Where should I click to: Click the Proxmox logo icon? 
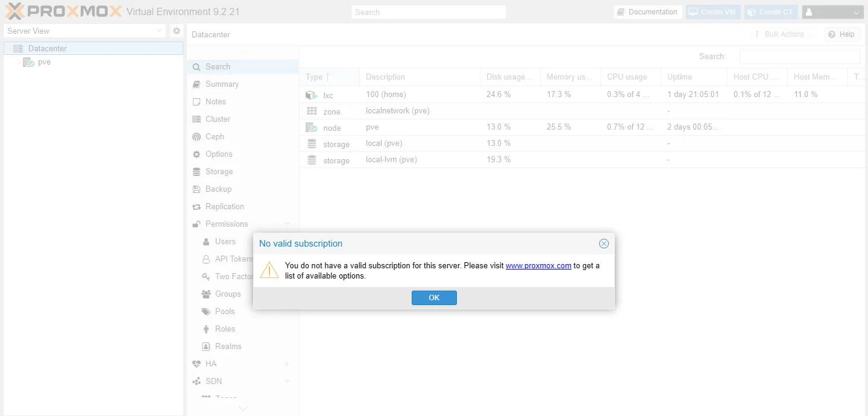pyautogui.click(x=14, y=11)
